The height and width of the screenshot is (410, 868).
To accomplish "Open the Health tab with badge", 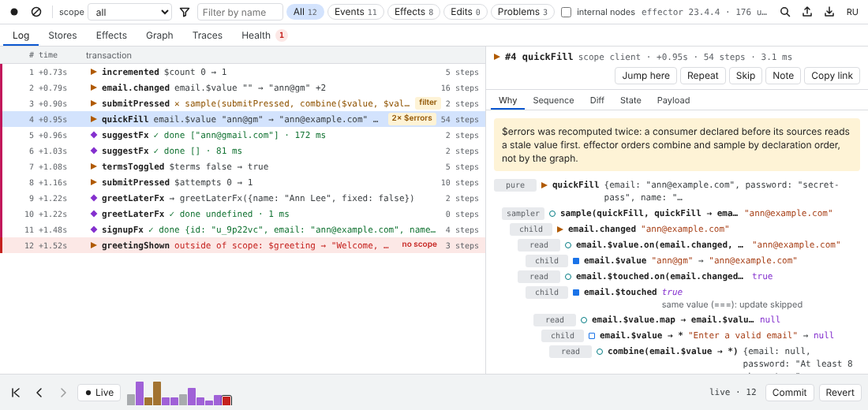I will pos(264,35).
